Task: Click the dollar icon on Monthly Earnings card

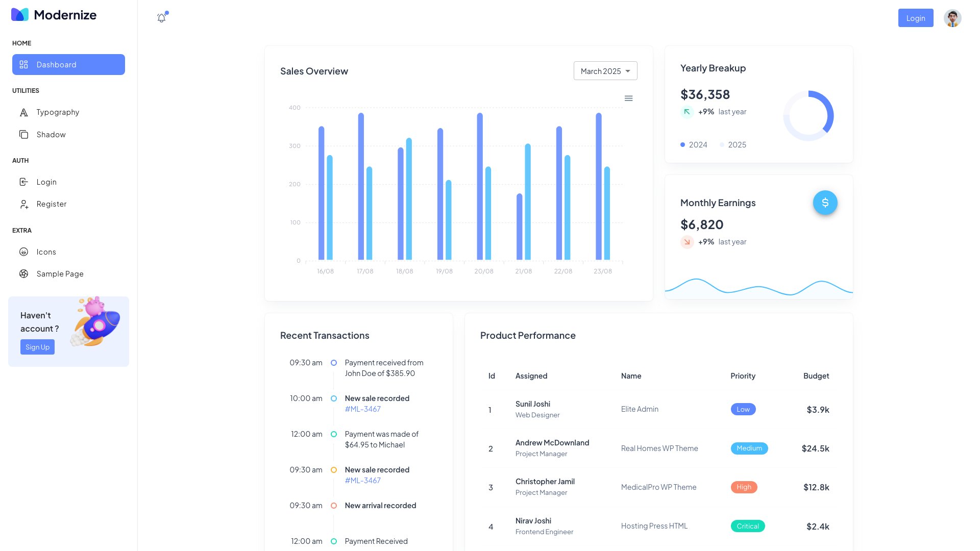Action: pos(825,203)
